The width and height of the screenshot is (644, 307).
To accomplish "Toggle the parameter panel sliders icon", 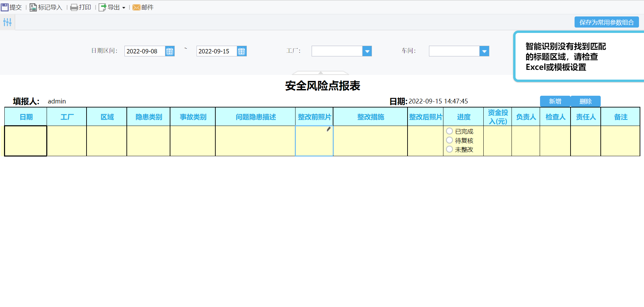I will 7,22.
